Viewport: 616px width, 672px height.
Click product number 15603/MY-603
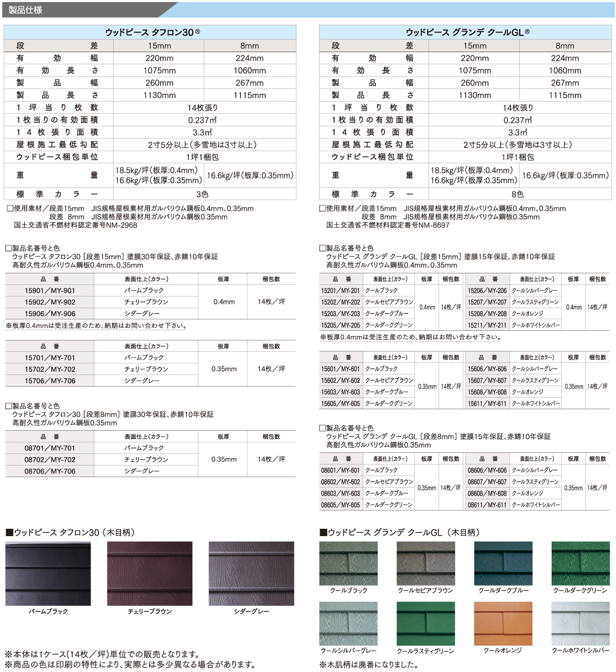(x=341, y=392)
